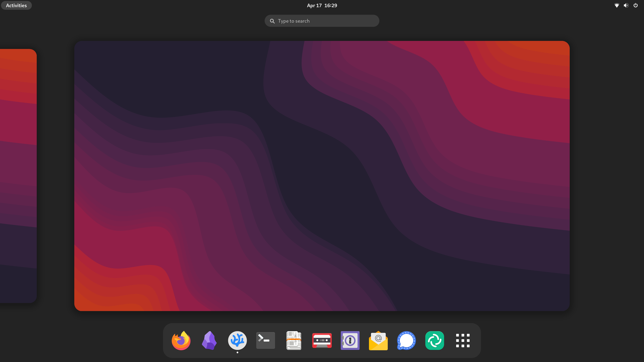This screenshot has width=644, height=362.
Task: Click the Activities button
Action: pyautogui.click(x=16, y=5)
